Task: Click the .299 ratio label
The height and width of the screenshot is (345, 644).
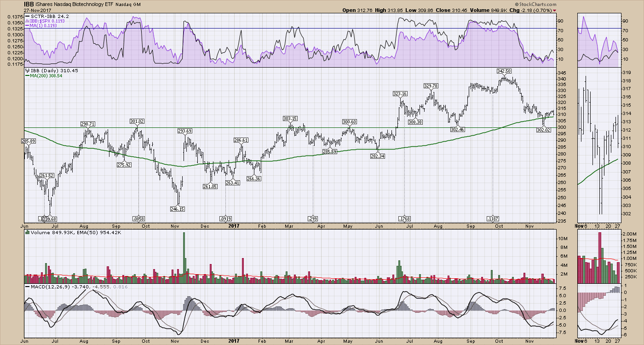Action: tap(313, 218)
